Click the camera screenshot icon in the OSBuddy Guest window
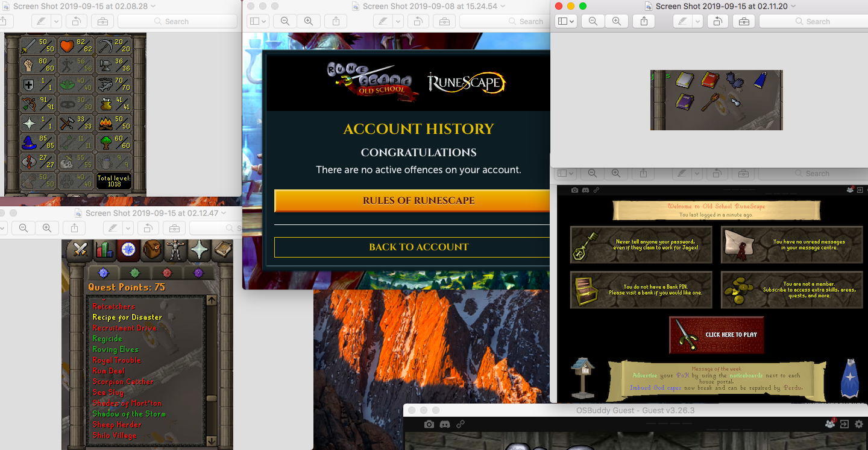 (429, 424)
